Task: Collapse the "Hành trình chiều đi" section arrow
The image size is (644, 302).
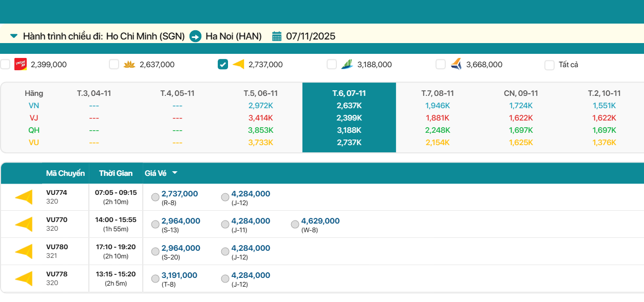Action: click(14, 36)
